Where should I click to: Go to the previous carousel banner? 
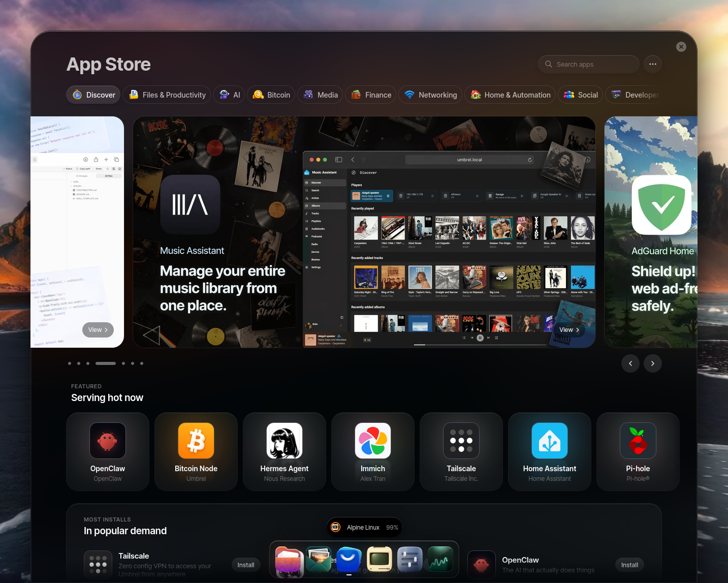[x=630, y=363]
